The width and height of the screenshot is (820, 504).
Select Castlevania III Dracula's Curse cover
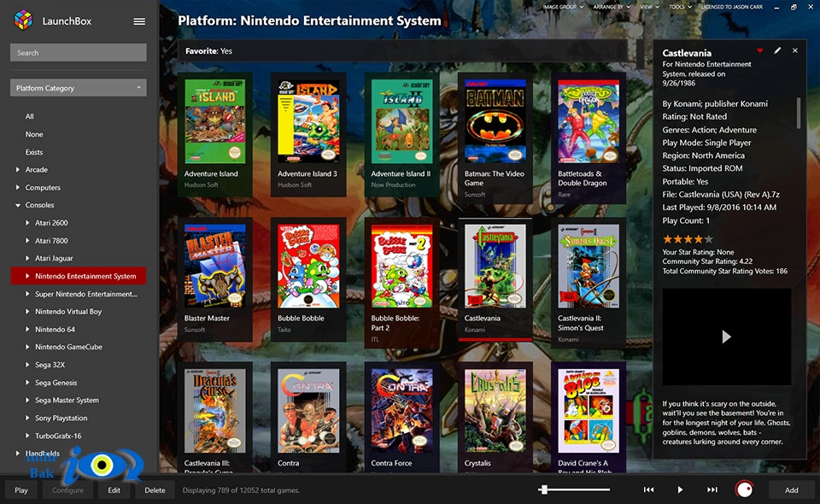pyautogui.click(x=215, y=411)
